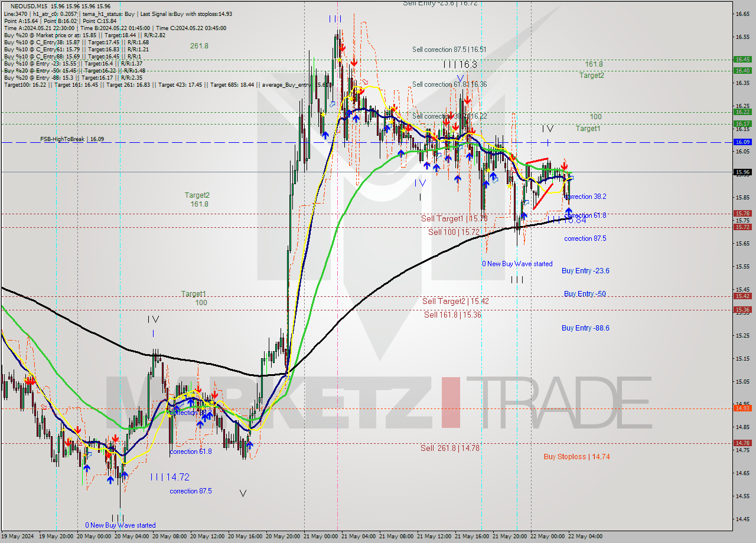756x543 pixels.
Task: Click the '22 May 04:00' time axis label
Action: 585,537
